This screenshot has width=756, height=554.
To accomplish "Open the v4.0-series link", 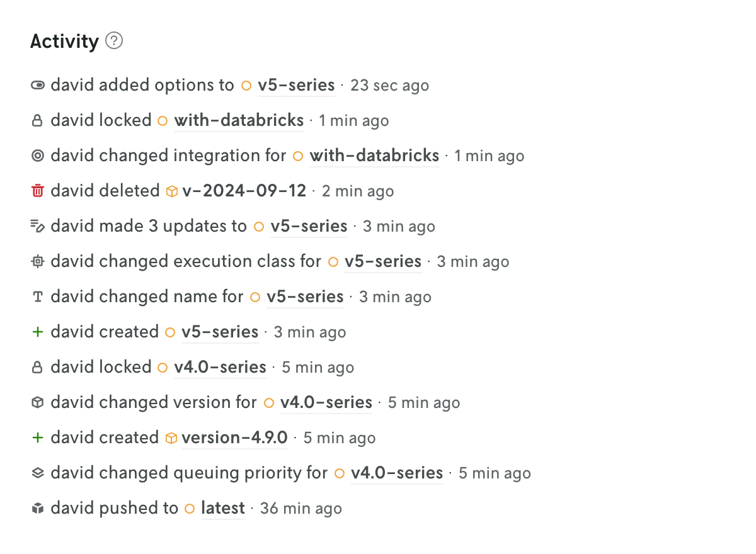I will [x=220, y=367].
